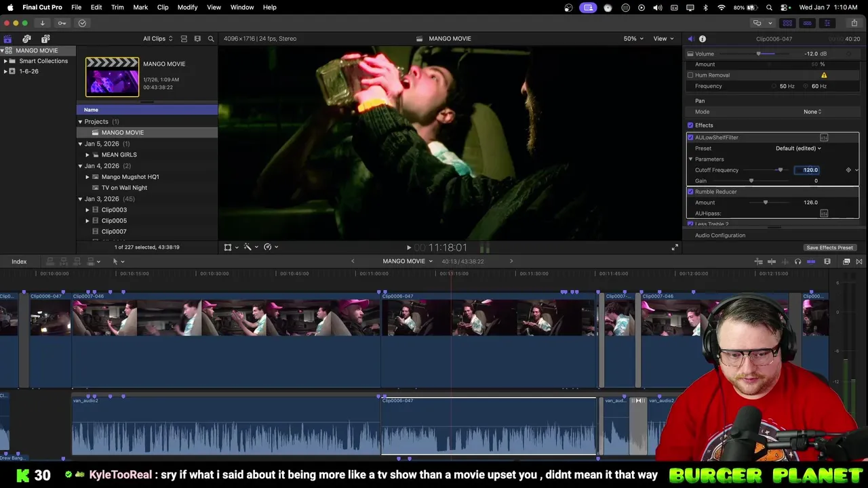Open timeline clip appearance filmstrip icon

827,262
